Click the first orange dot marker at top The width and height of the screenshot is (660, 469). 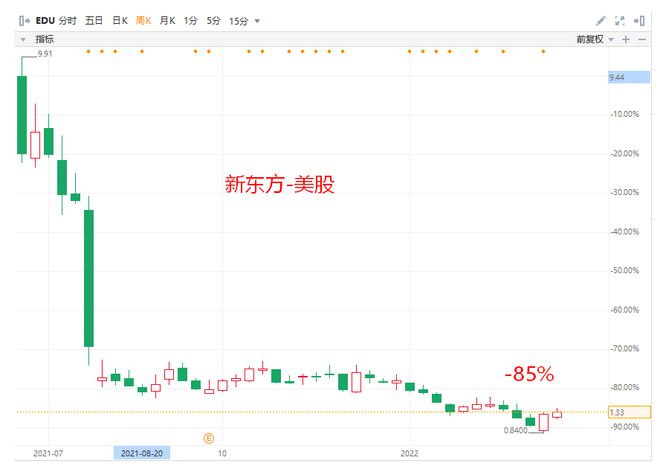click(x=88, y=51)
